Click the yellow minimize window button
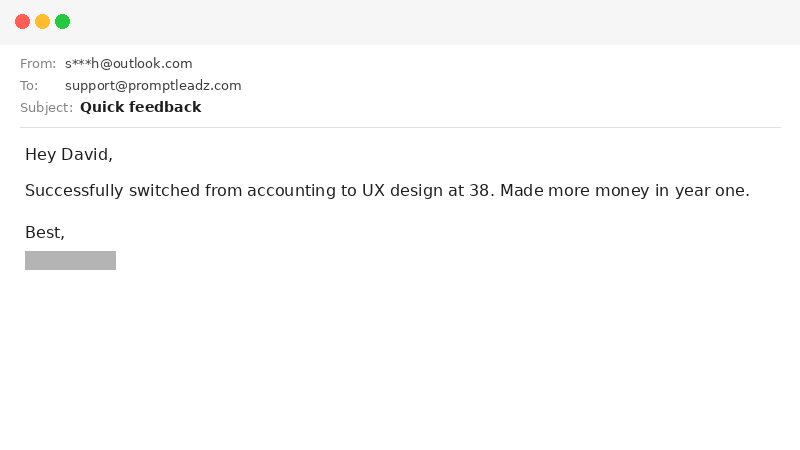This screenshot has width=800, height=450. 42,21
